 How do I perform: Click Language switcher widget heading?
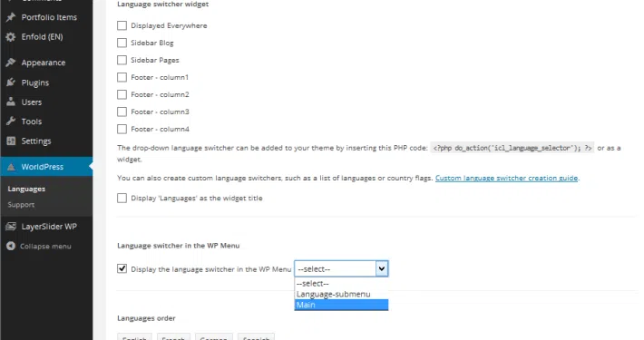(x=162, y=5)
